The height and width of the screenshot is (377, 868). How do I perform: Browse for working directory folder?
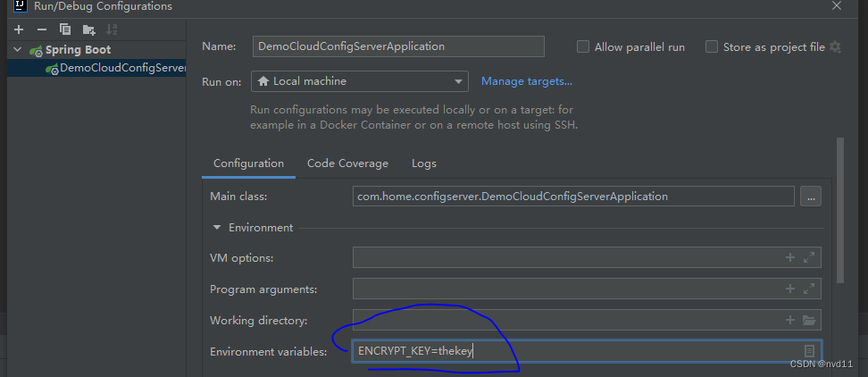click(809, 320)
